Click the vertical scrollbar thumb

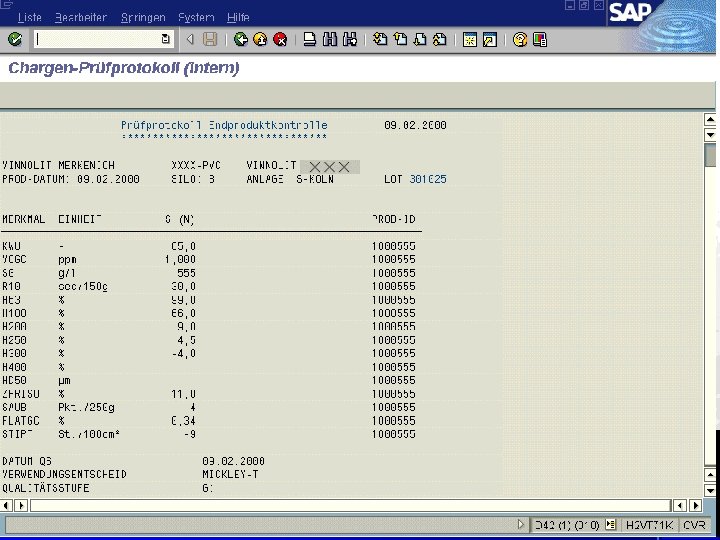point(710,155)
